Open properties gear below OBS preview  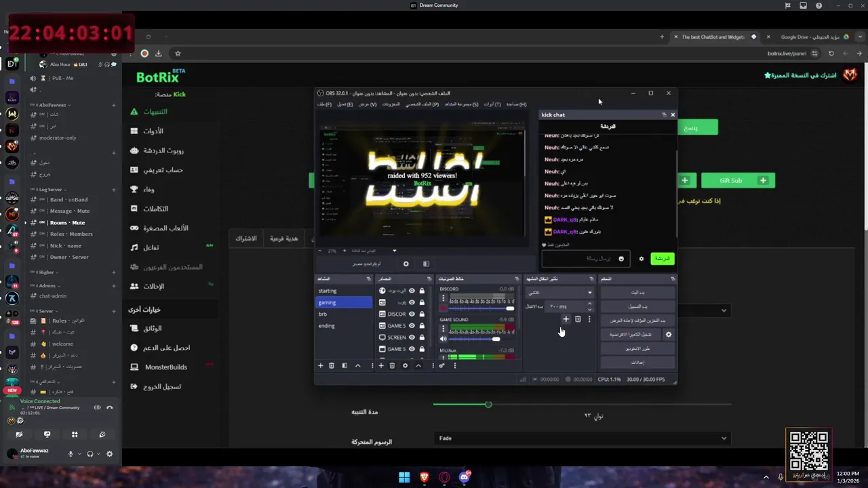tap(406, 264)
